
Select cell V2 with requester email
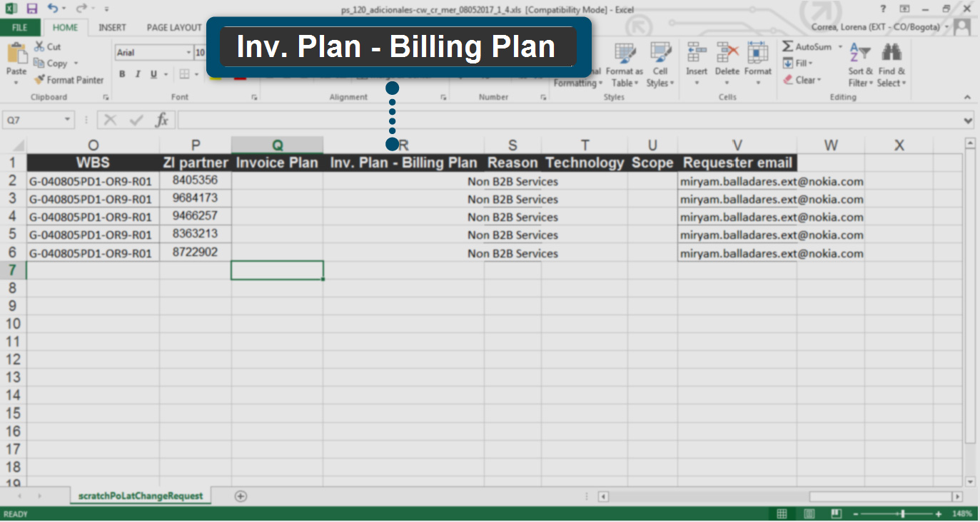point(737,181)
